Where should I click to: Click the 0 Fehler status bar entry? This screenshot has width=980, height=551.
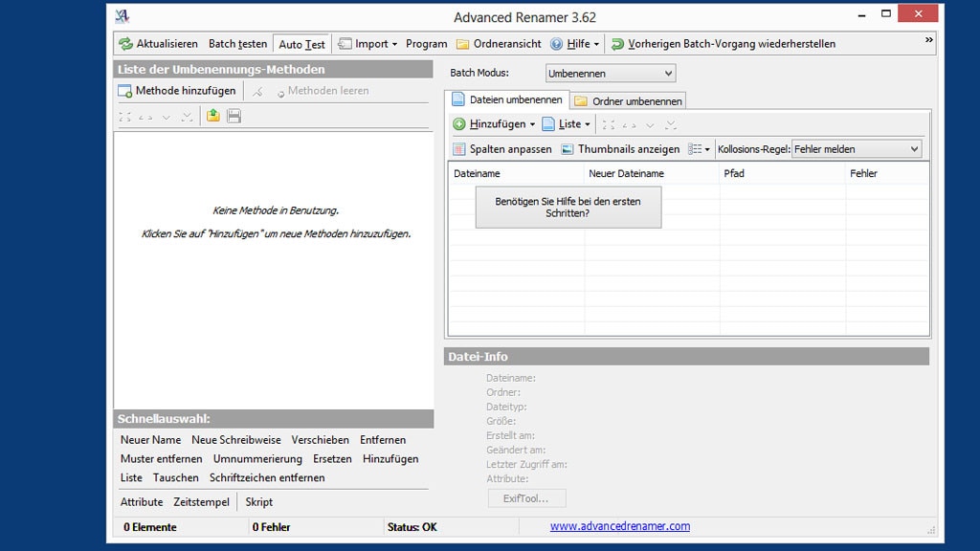click(271, 527)
